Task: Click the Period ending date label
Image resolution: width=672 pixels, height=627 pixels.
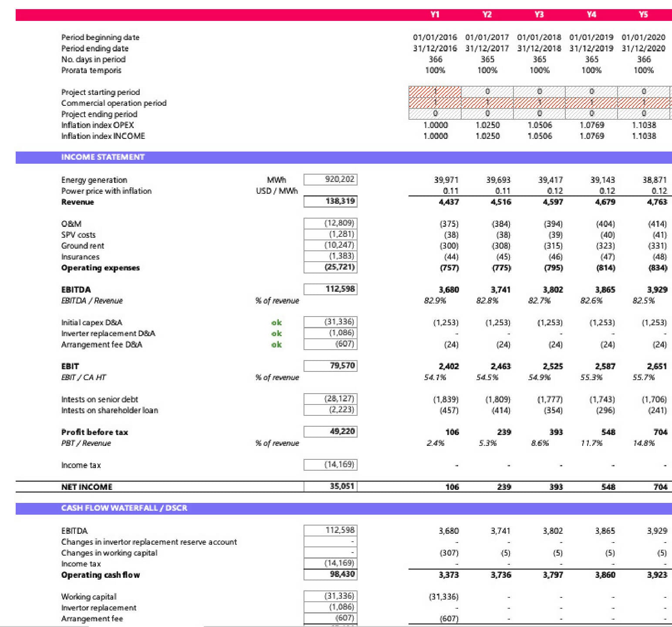Action: pos(95,48)
